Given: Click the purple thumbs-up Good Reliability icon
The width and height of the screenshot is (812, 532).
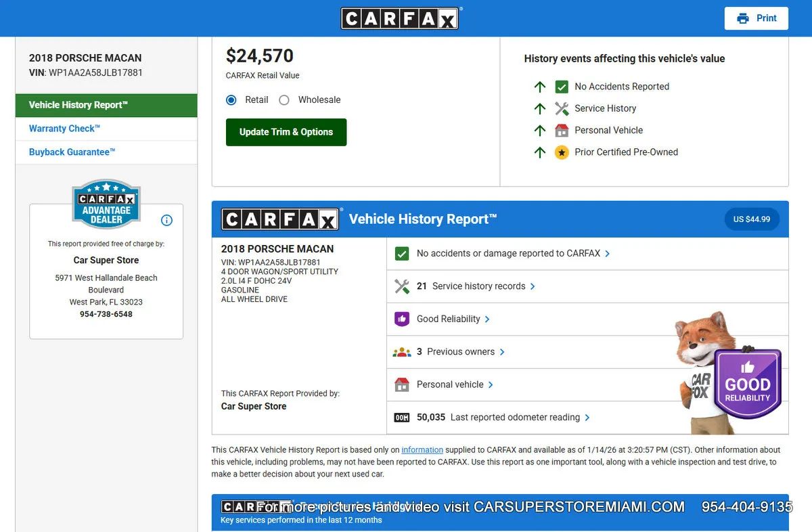Looking at the screenshot, I should (x=402, y=319).
